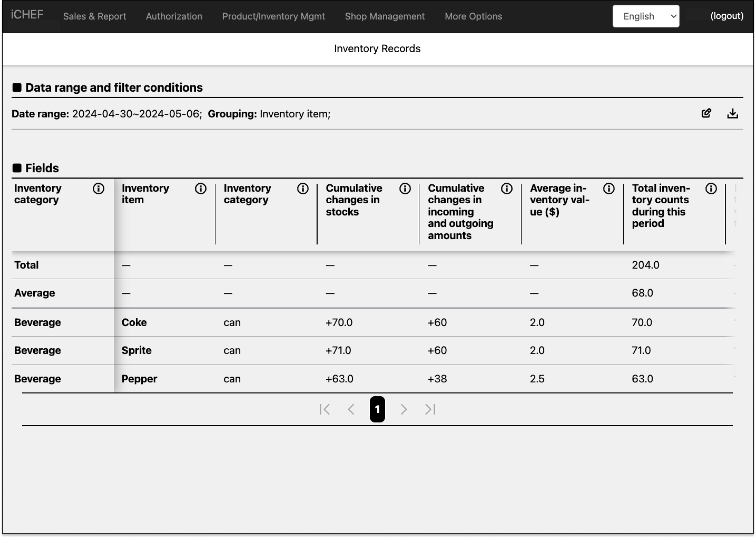
Task: Click info icon for incoming and outgoing amounts
Action: (507, 189)
